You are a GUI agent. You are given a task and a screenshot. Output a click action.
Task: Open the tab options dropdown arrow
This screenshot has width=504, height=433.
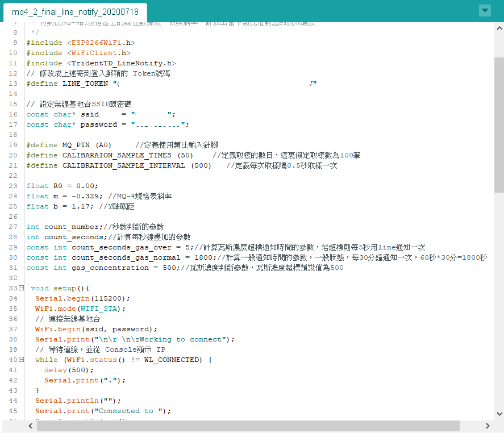click(x=485, y=11)
